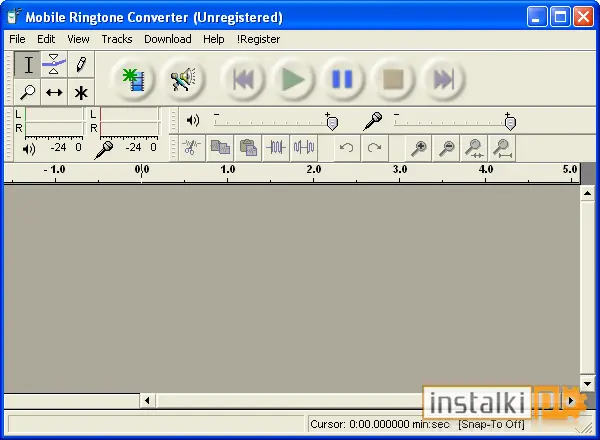Click the Copy icon in edit toolbar
The width and height of the screenshot is (600, 440).
coord(220,147)
